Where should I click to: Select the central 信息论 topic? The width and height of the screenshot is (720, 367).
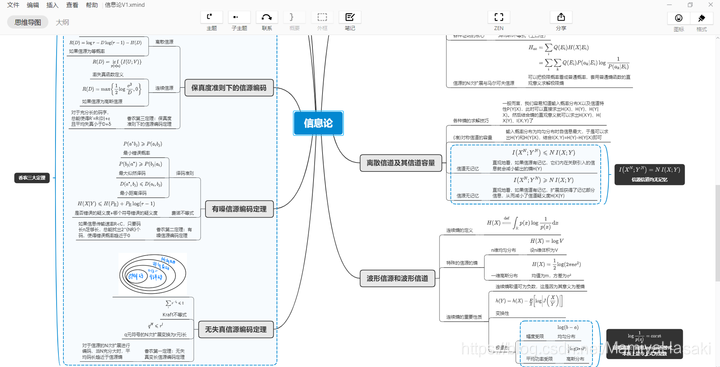318,123
